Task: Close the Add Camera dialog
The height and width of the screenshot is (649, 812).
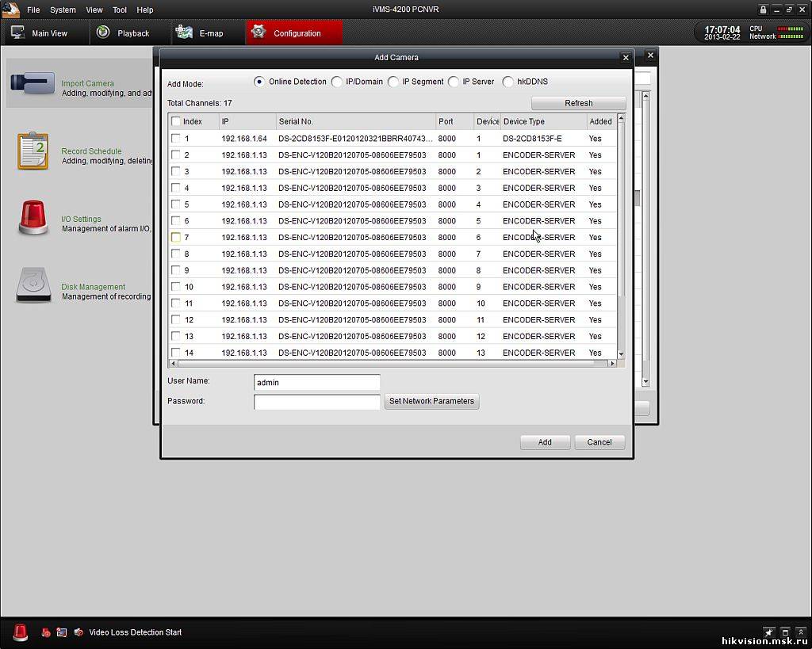Action: pos(626,57)
